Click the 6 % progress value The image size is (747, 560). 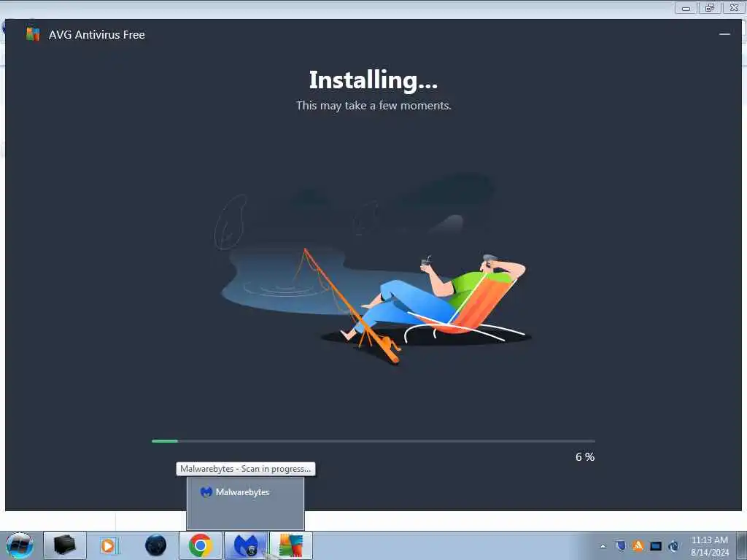[x=584, y=457]
